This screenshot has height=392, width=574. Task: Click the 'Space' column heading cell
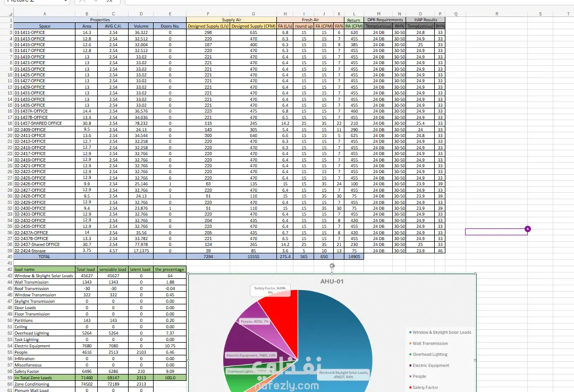[x=45, y=26]
